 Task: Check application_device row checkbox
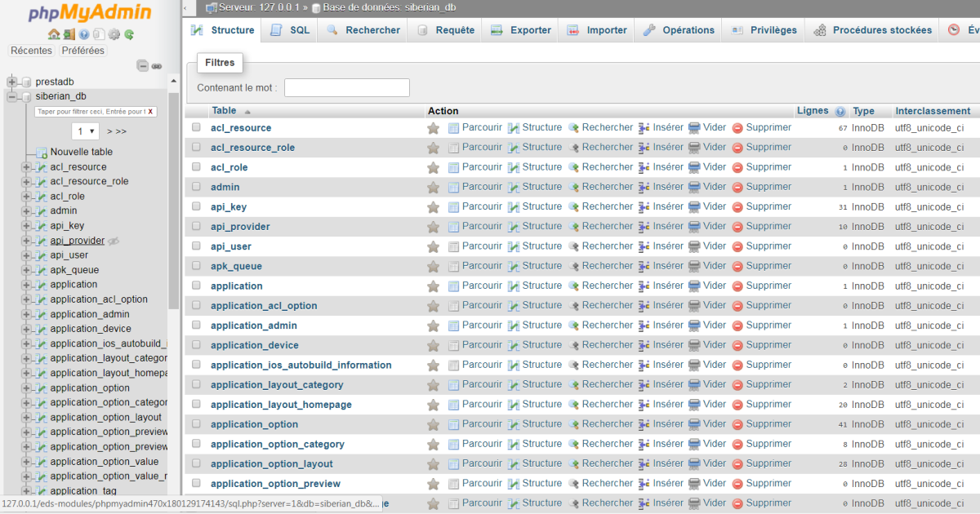(196, 345)
